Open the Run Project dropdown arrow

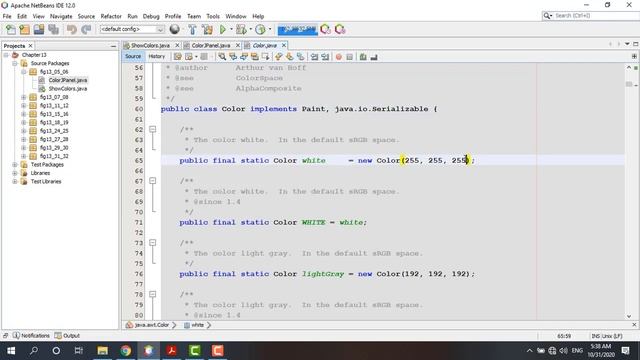point(231,29)
